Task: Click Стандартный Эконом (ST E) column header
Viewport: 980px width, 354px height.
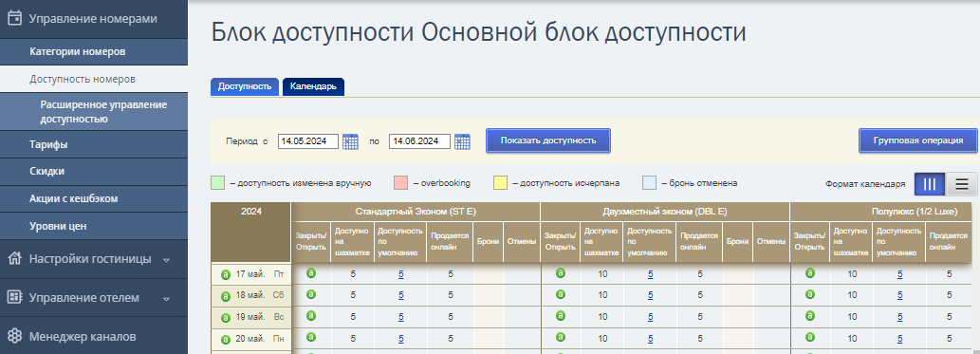Action: coord(416,212)
